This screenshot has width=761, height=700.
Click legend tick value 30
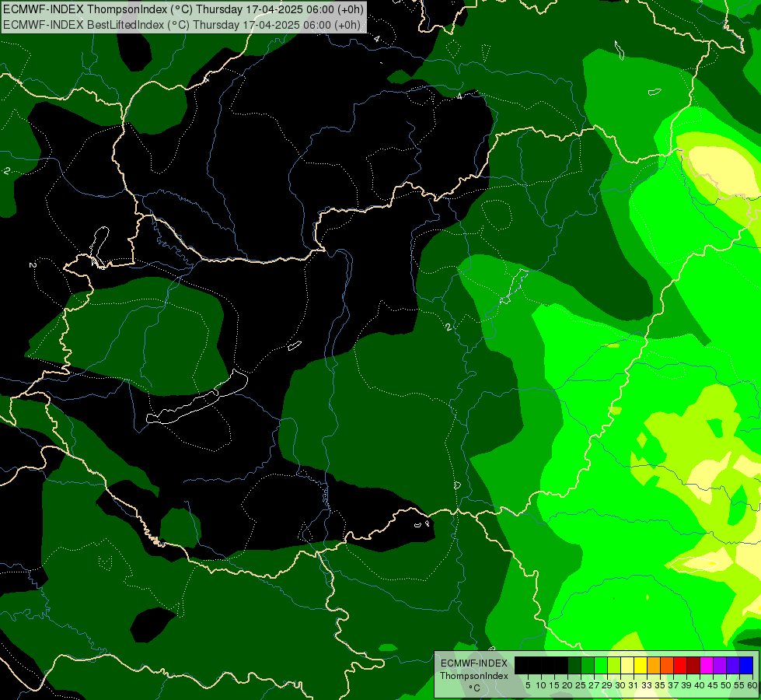pyautogui.click(x=621, y=685)
